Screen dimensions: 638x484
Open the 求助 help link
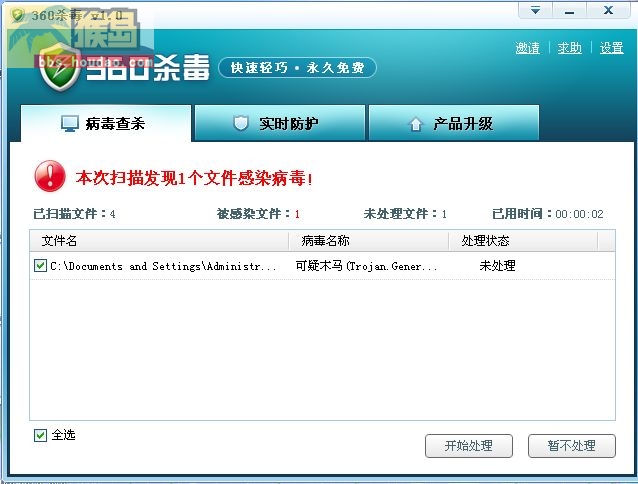(x=569, y=48)
